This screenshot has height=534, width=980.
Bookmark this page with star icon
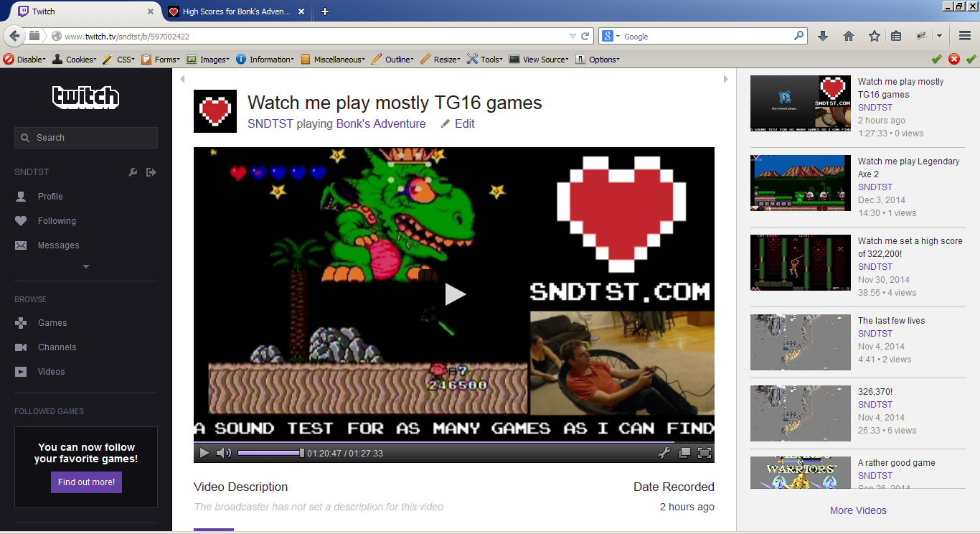(x=874, y=36)
